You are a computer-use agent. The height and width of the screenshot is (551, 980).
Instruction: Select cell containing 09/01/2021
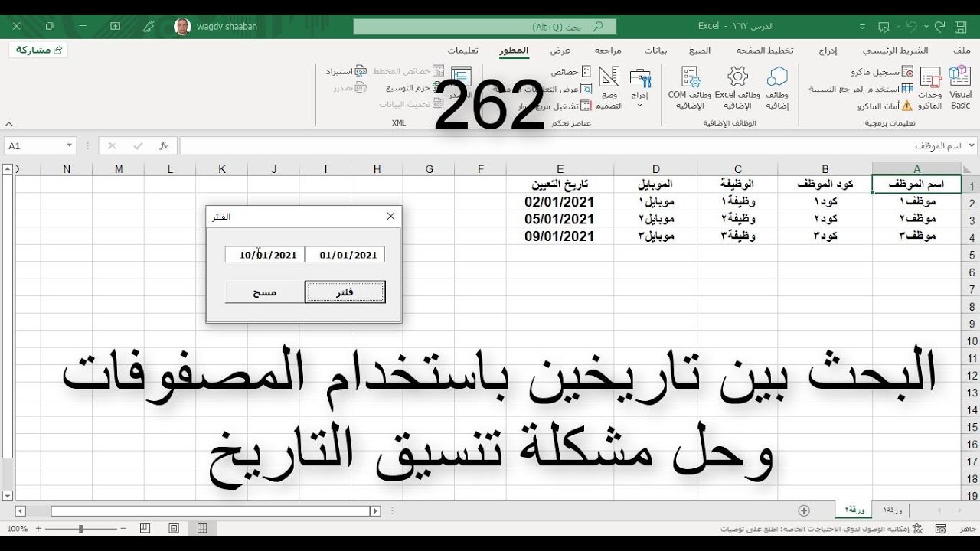(560, 236)
